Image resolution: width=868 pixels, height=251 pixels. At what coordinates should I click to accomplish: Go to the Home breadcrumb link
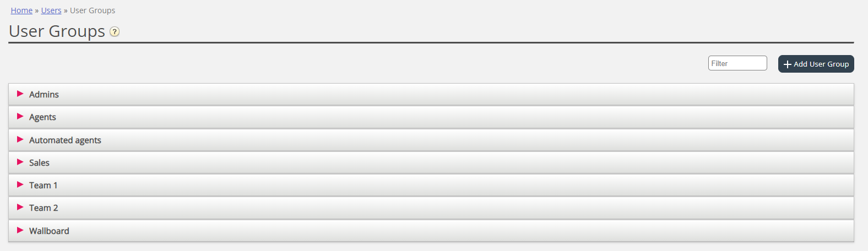[21, 10]
